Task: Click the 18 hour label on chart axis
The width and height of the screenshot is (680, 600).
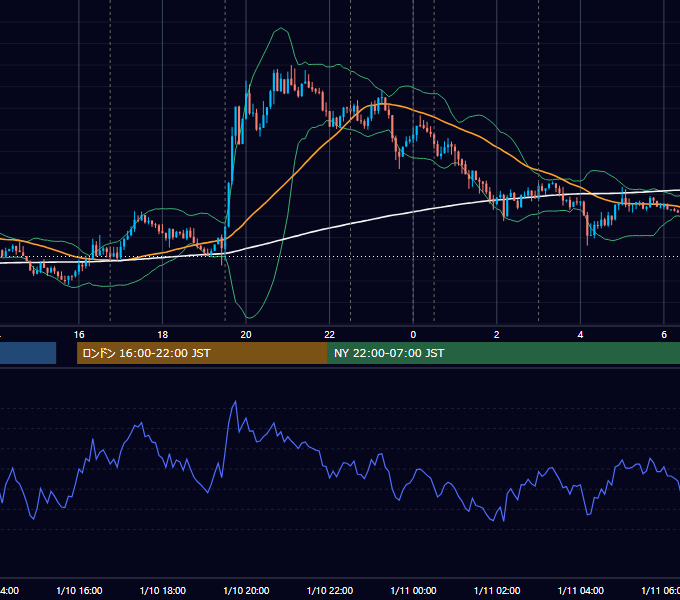Action: (163, 335)
